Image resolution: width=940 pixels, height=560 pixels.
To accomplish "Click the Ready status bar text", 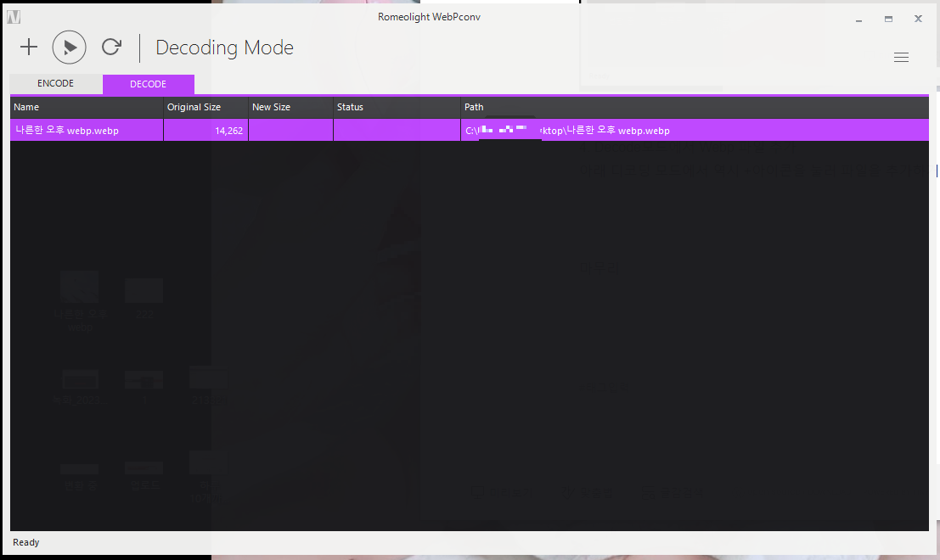I will point(25,542).
